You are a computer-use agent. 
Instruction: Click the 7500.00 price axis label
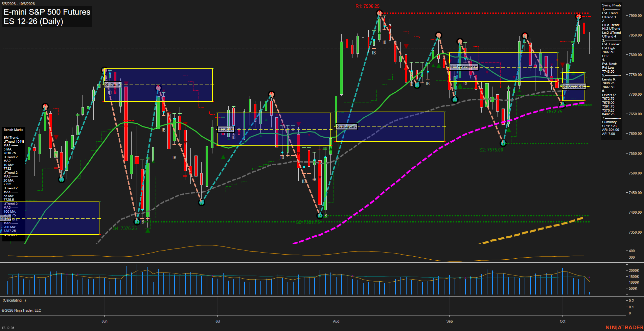point(635,173)
